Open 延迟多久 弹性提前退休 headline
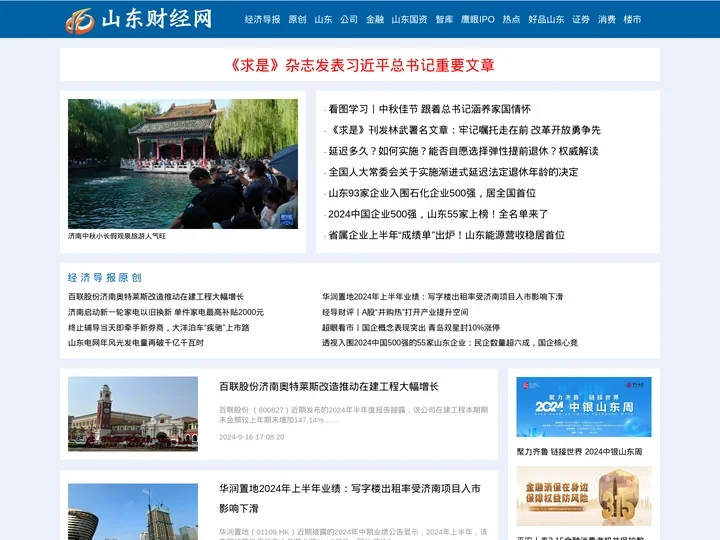The image size is (720, 540). 463,151
